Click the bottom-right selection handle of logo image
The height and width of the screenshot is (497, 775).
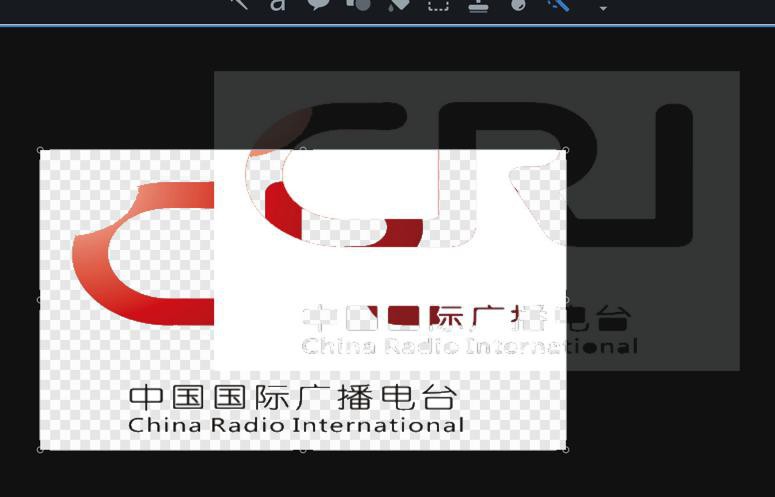click(x=566, y=449)
